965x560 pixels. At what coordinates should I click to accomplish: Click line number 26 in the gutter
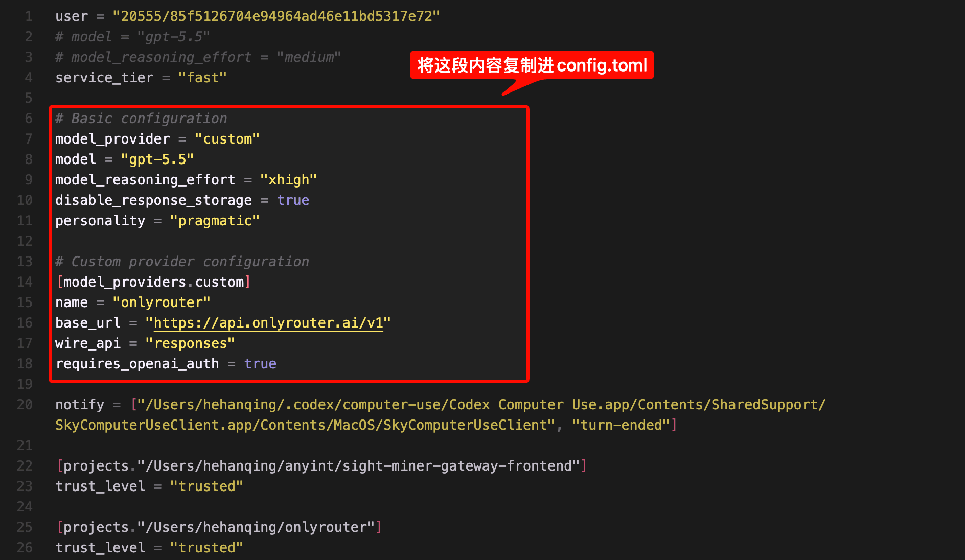(x=25, y=548)
